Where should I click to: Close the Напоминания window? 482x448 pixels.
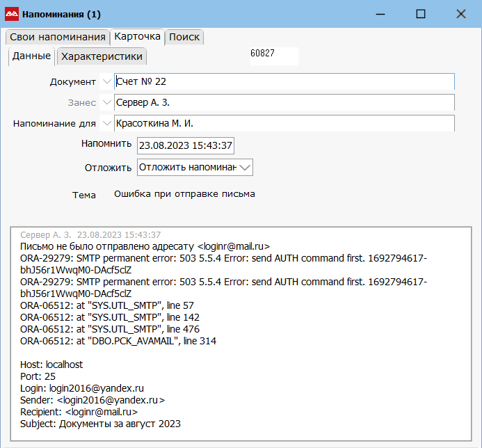[460, 14]
